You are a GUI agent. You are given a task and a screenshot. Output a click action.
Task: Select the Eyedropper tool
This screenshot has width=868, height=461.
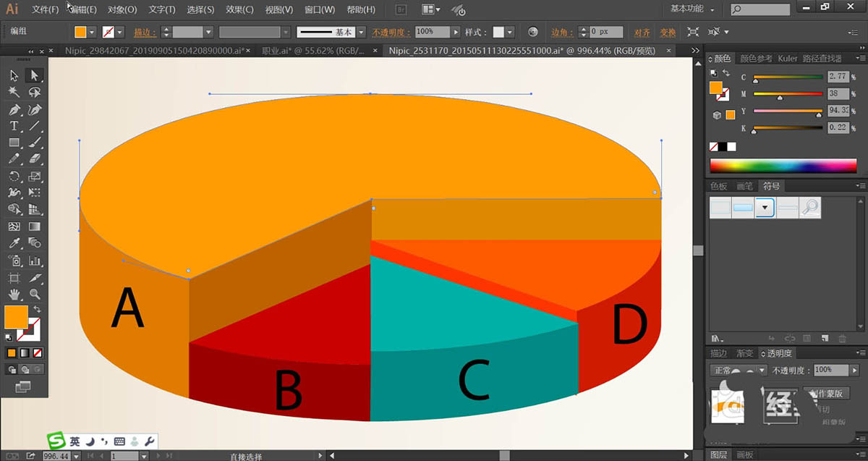point(14,244)
